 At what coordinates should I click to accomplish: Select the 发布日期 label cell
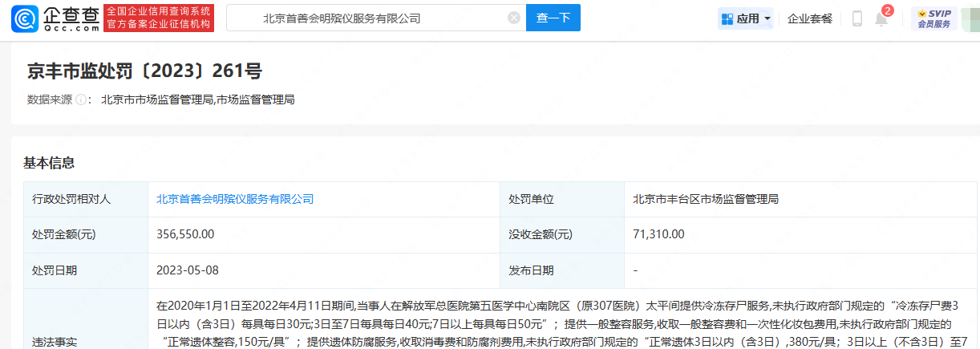pyautogui.click(x=562, y=270)
